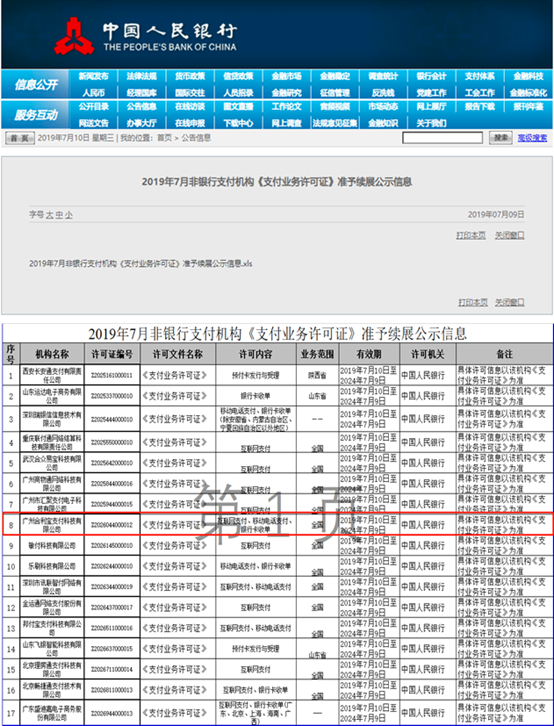Select the 西安长安通支付有限责任公司 cell
554x726 pixels.
point(52,375)
